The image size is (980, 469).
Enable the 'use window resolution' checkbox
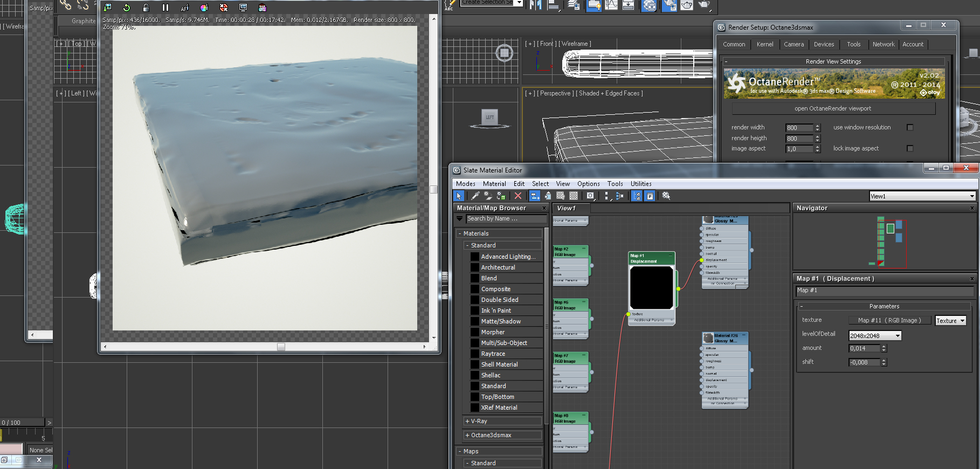click(x=910, y=128)
